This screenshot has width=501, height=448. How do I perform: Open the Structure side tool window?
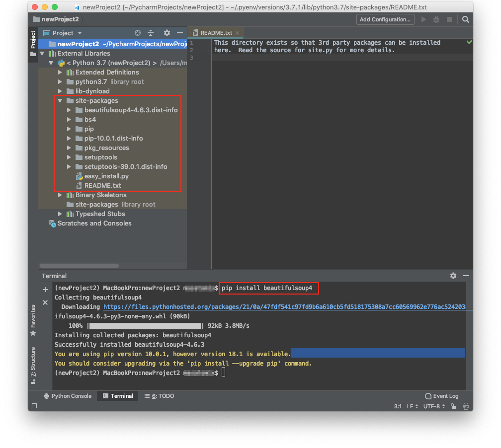tap(33, 365)
